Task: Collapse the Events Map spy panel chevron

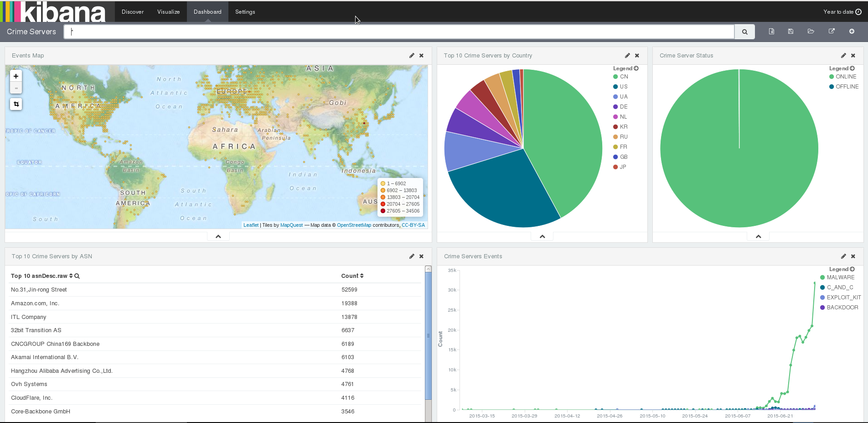Action: click(218, 236)
